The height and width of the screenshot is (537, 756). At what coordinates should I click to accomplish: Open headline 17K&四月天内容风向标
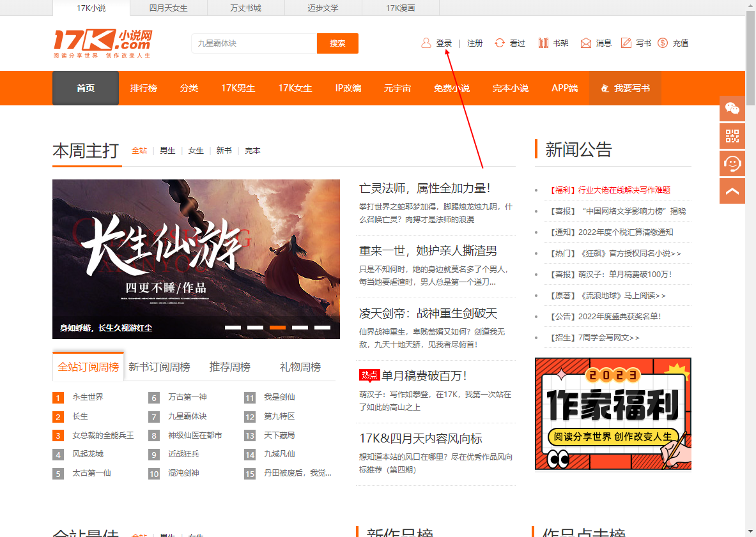click(420, 439)
